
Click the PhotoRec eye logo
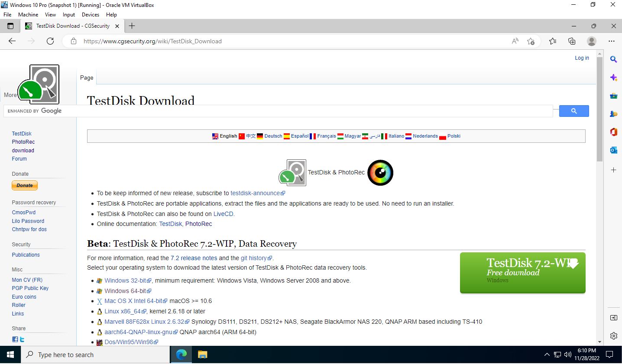380,173
